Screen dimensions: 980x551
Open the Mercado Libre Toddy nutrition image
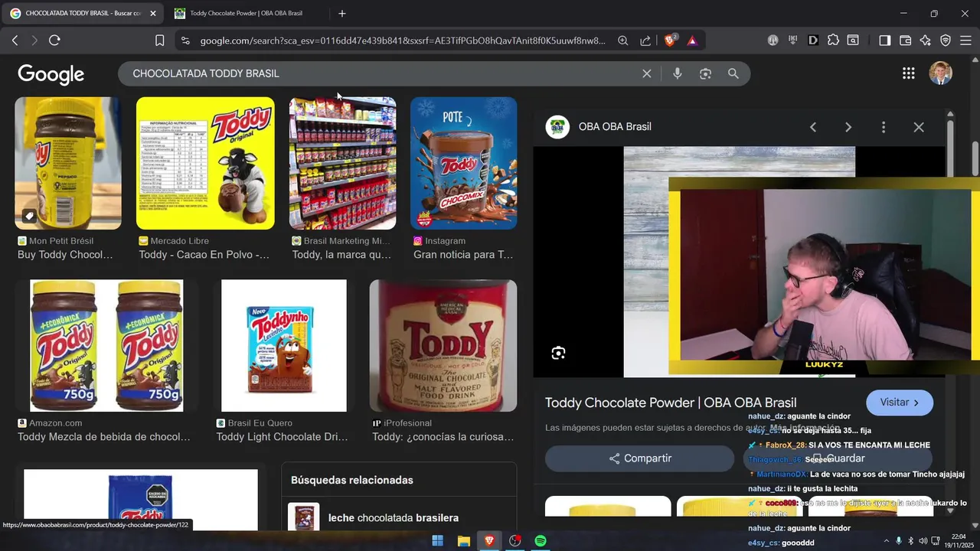point(205,163)
